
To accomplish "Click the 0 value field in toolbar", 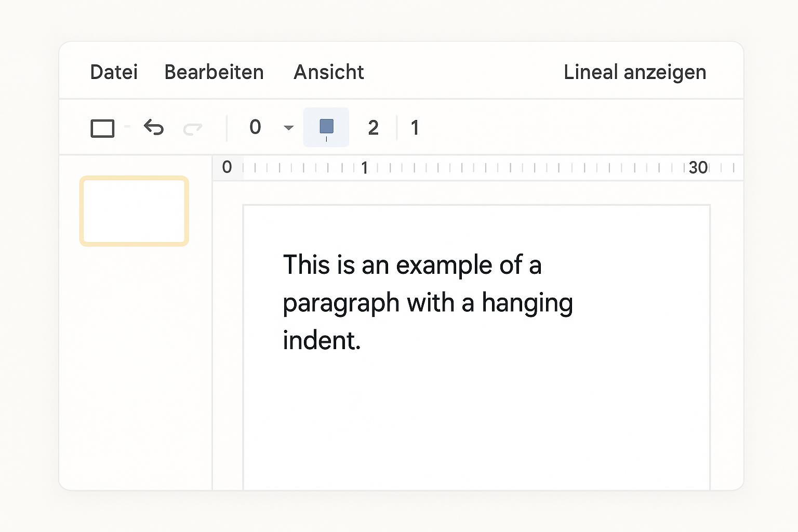I will (255, 127).
